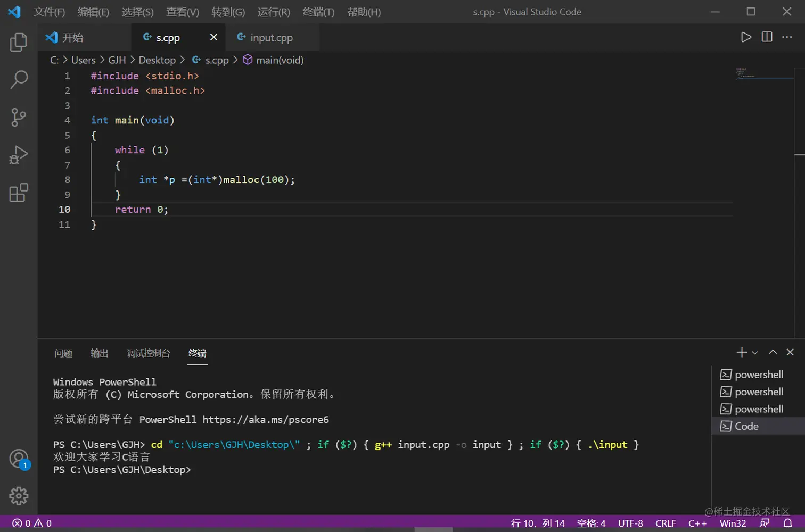Open the terminal launch profile dropdown
Viewport: 805px width, 532px height.
pyautogui.click(x=755, y=353)
